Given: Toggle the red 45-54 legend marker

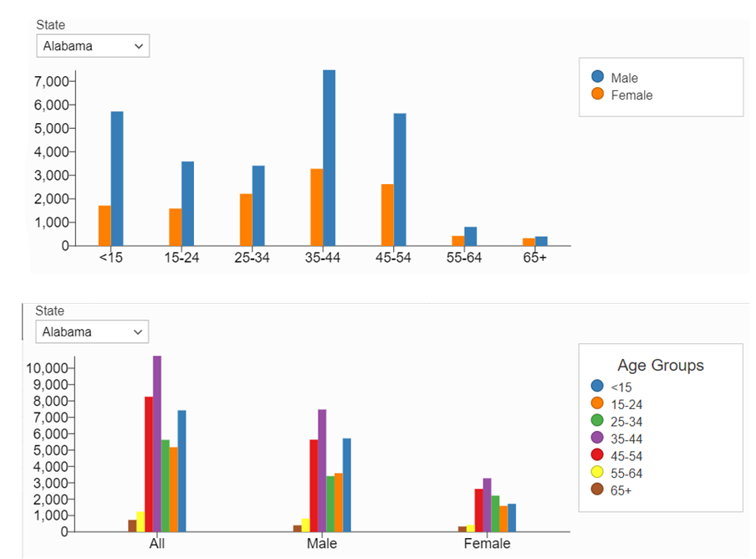Looking at the screenshot, I should 598,455.
